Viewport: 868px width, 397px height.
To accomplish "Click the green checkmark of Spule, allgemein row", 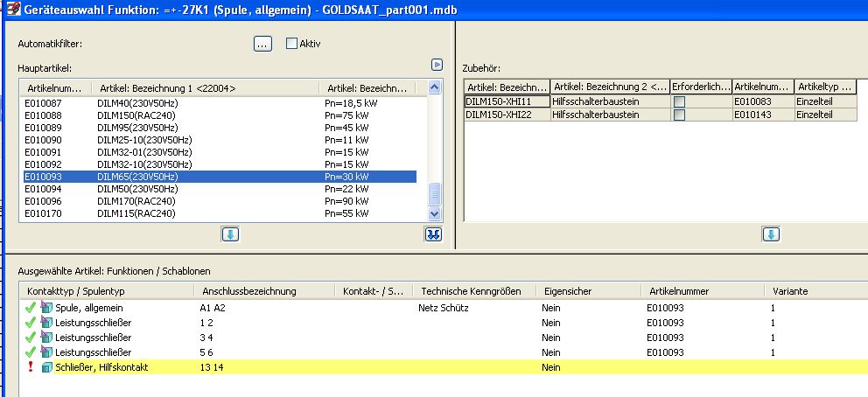I will [31, 308].
